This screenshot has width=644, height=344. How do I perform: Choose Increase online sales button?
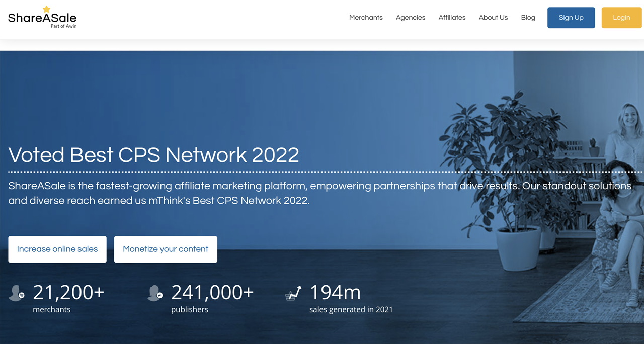click(x=57, y=249)
